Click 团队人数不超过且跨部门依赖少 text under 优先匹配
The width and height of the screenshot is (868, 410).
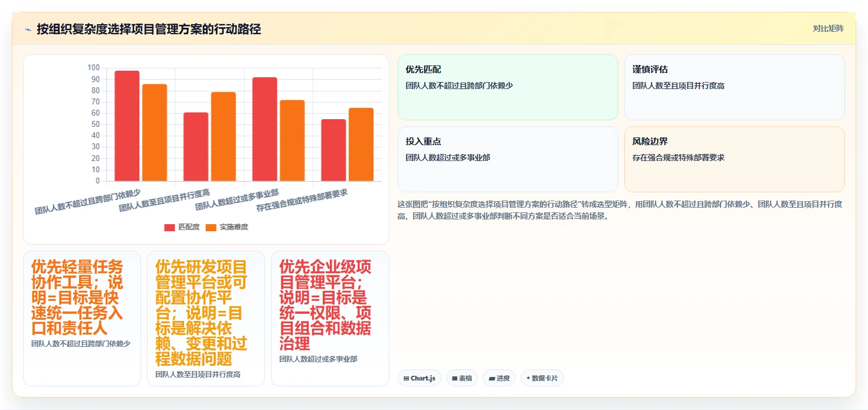click(x=459, y=86)
